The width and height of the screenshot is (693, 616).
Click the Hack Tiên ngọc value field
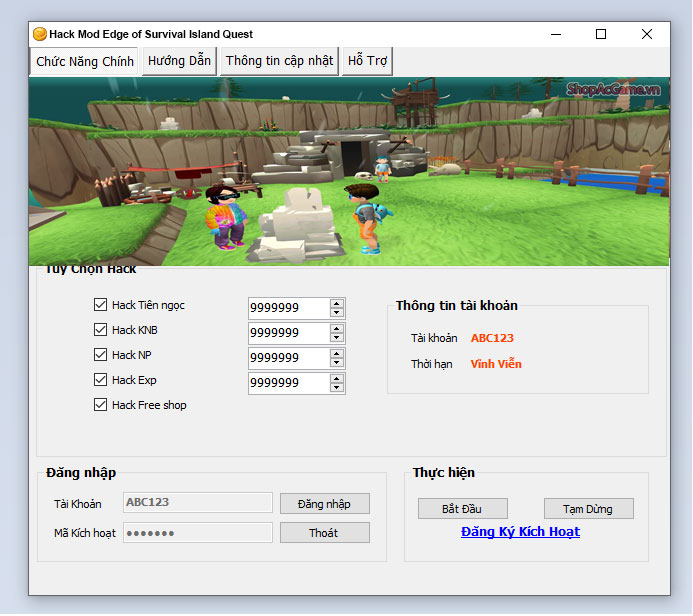[289, 308]
